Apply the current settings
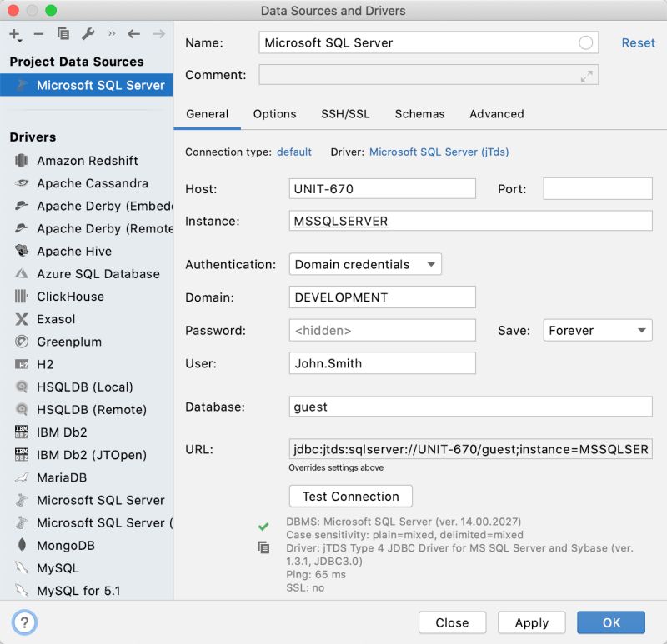This screenshot has height=644, width=667. pyautogui.click(x=531, y=622)
